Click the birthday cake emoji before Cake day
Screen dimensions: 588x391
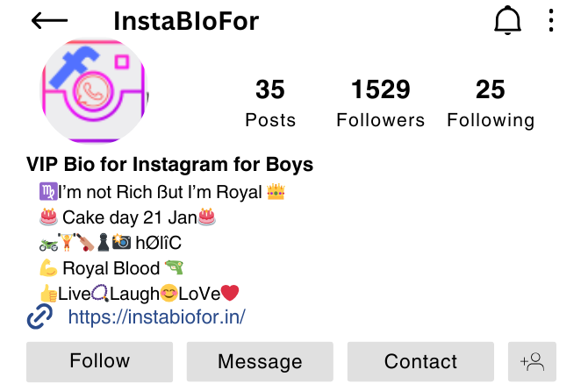[48, 217]
